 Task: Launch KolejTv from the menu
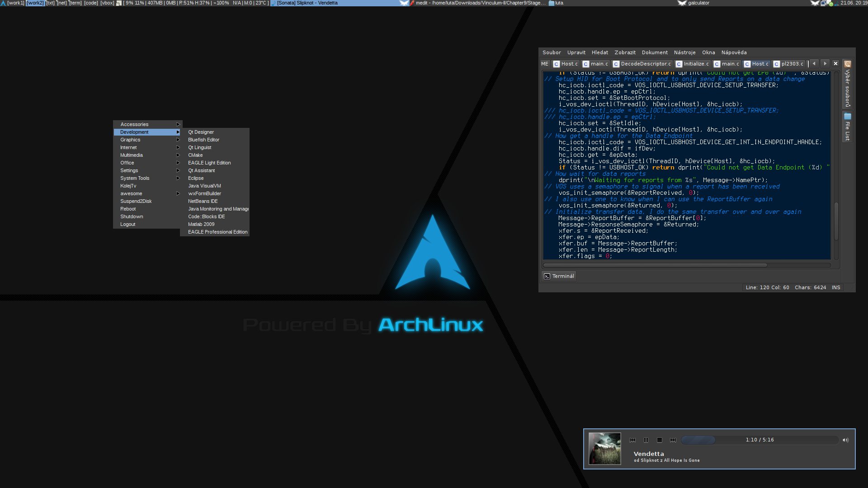[147, 186]
